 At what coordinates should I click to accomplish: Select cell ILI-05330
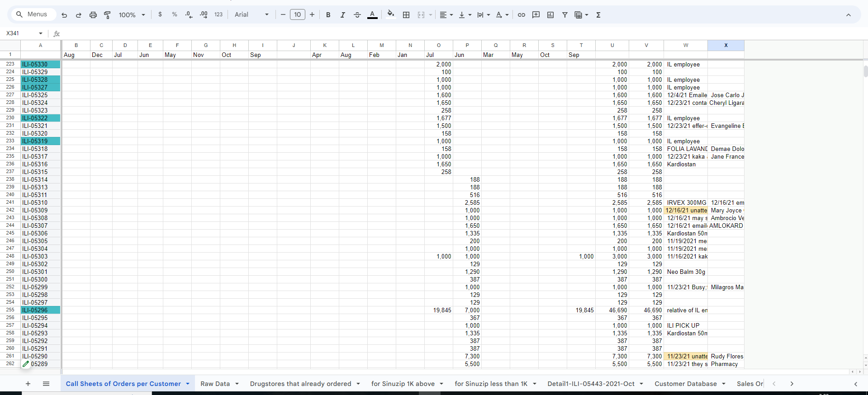point(41,64)
